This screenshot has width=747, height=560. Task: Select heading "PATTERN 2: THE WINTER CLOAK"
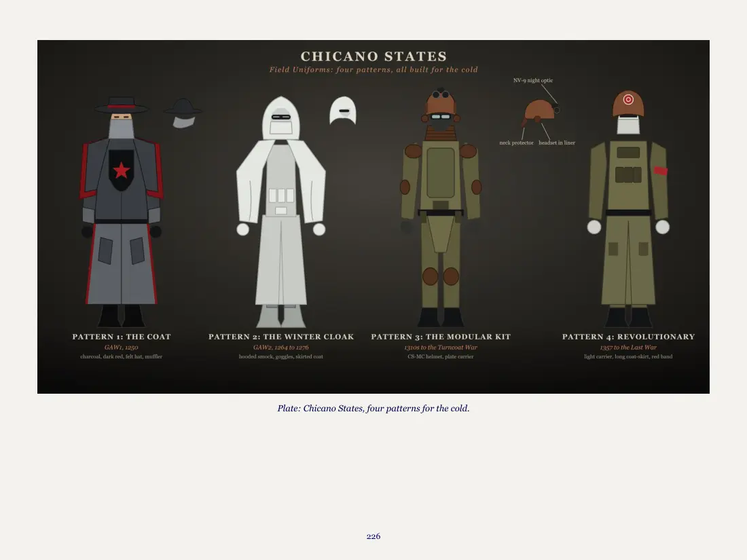point(281,337)
